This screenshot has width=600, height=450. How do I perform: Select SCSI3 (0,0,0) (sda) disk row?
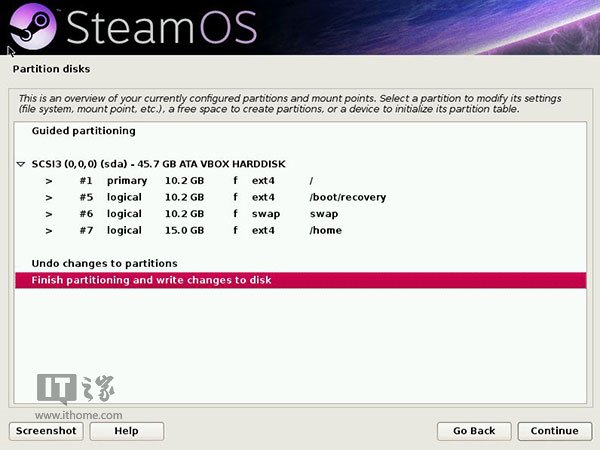301,164
